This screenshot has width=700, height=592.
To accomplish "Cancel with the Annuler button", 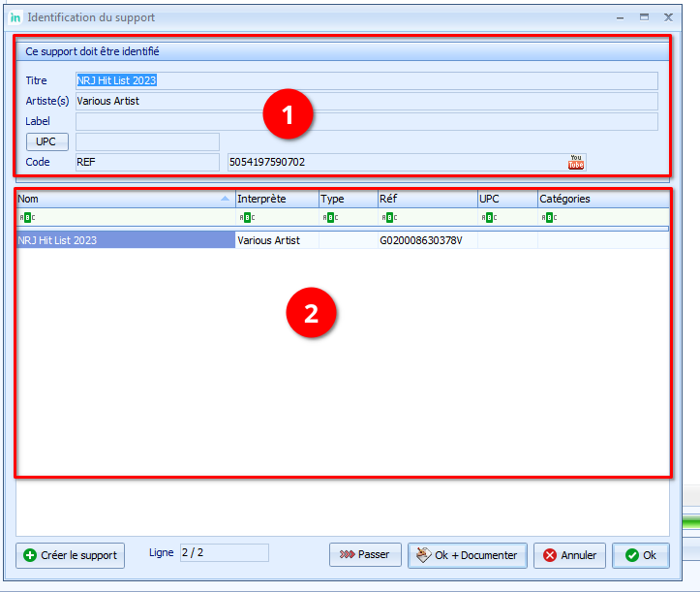I will click(569, 555).
